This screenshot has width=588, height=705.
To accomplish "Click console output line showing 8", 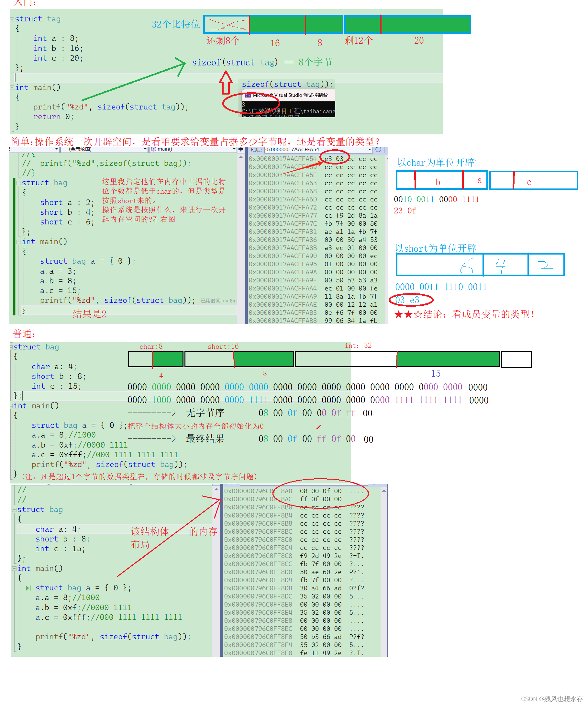I will pos(244,105).
